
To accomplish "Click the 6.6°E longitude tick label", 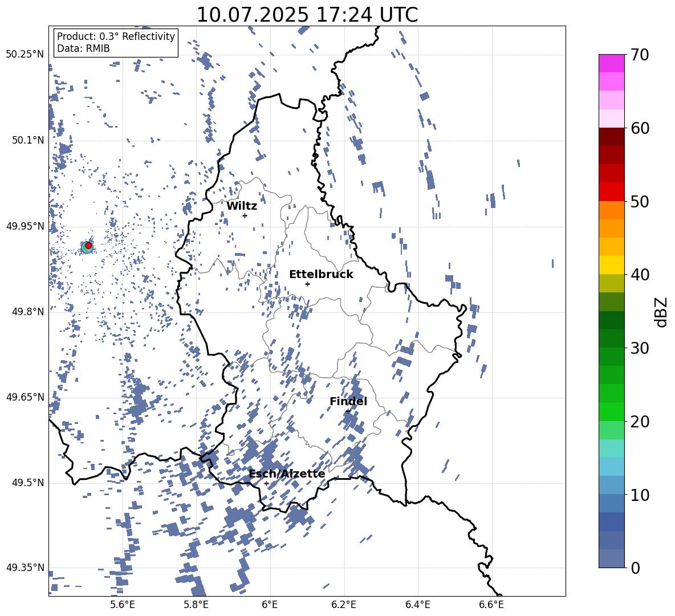I will (491, 605).
